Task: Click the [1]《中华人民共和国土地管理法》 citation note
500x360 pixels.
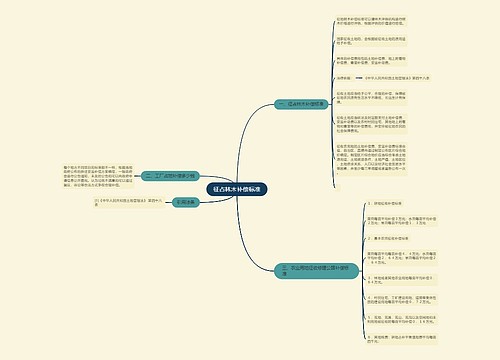Action: click(129, 202)
